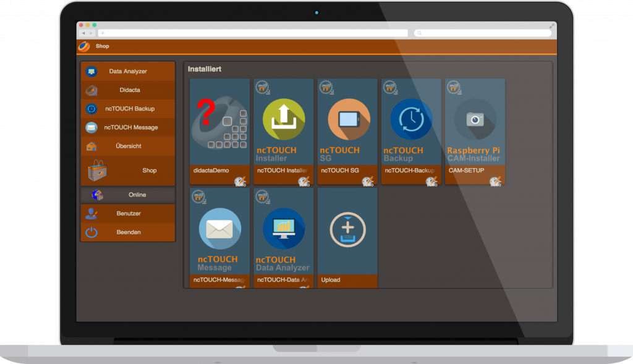Click the house Übersicht icon

click(91, 146)
